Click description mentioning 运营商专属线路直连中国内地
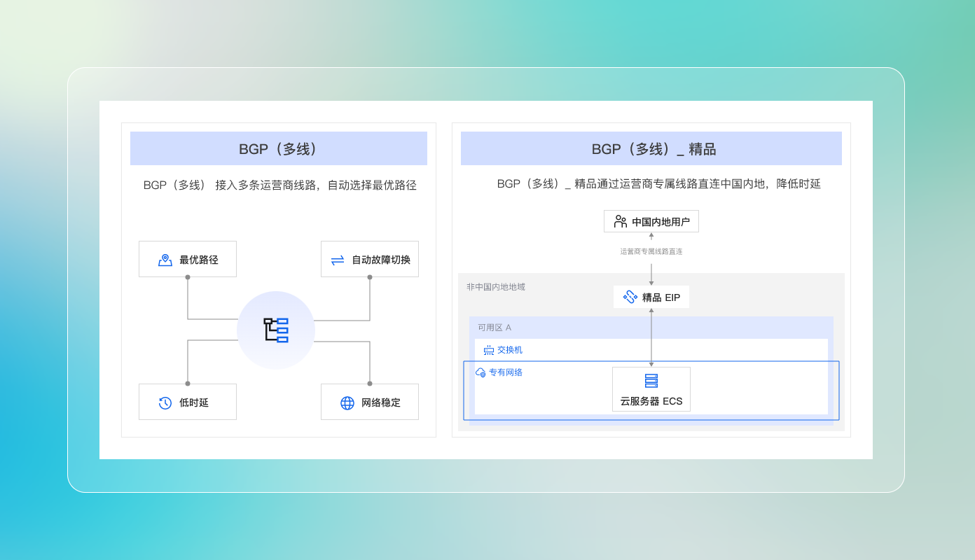Viewport: 975px width, 560px height. pos(659,184)
